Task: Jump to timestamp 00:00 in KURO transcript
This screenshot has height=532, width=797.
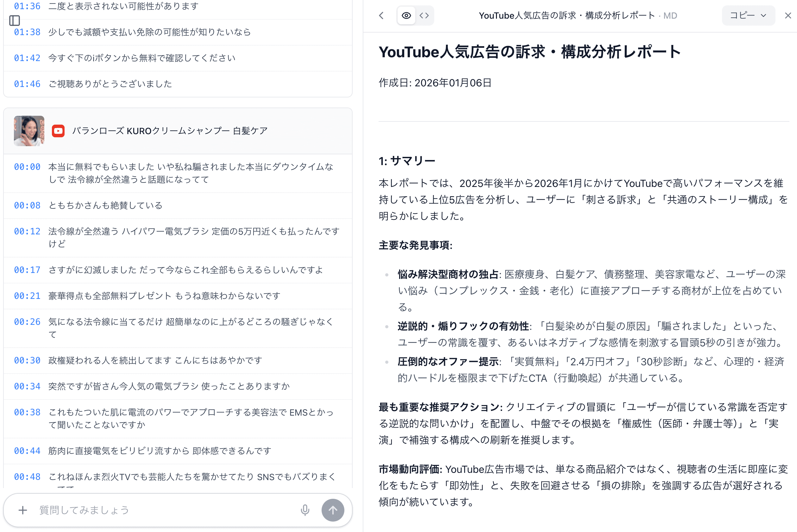Action: point(27,167)
